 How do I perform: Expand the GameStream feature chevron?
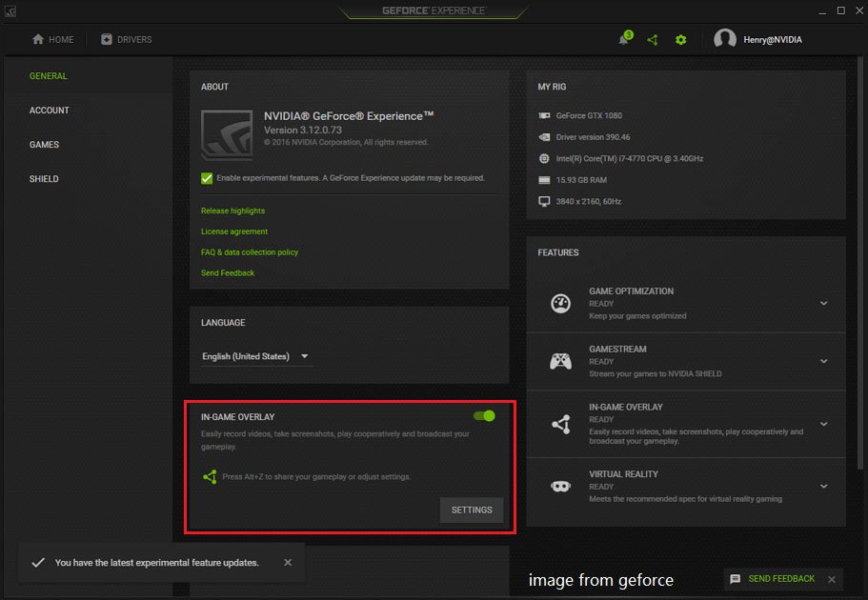(823, 361)
